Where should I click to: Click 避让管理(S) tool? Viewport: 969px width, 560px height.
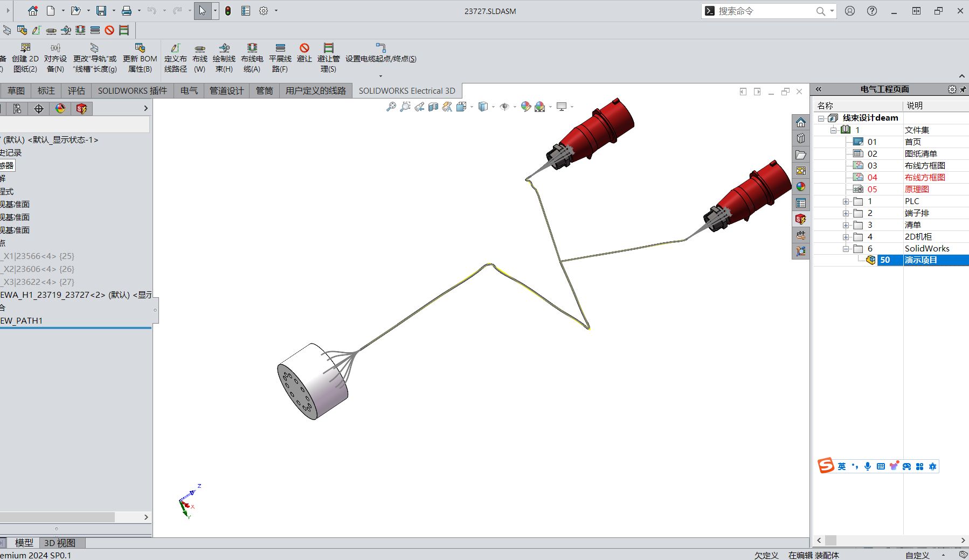[x=329, y=58]
